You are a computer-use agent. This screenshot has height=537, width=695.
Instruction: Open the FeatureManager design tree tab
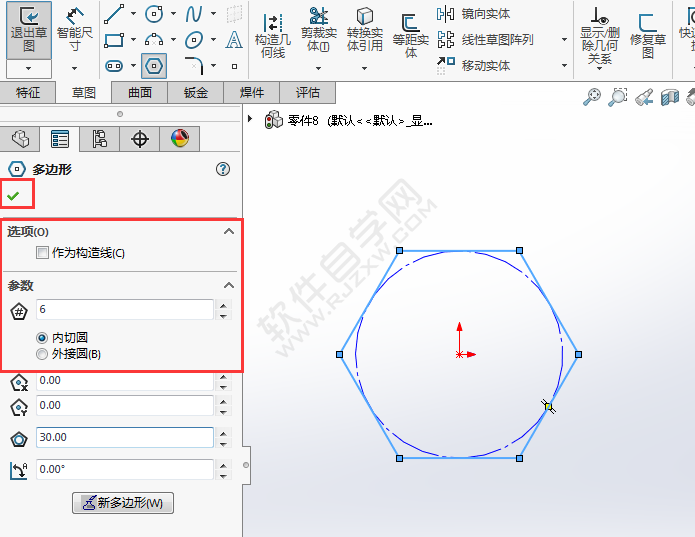tap(20, 139)
